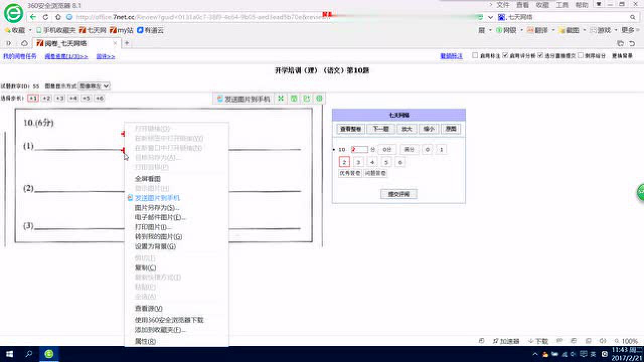Open the my站 bookmark

(121, 30)
